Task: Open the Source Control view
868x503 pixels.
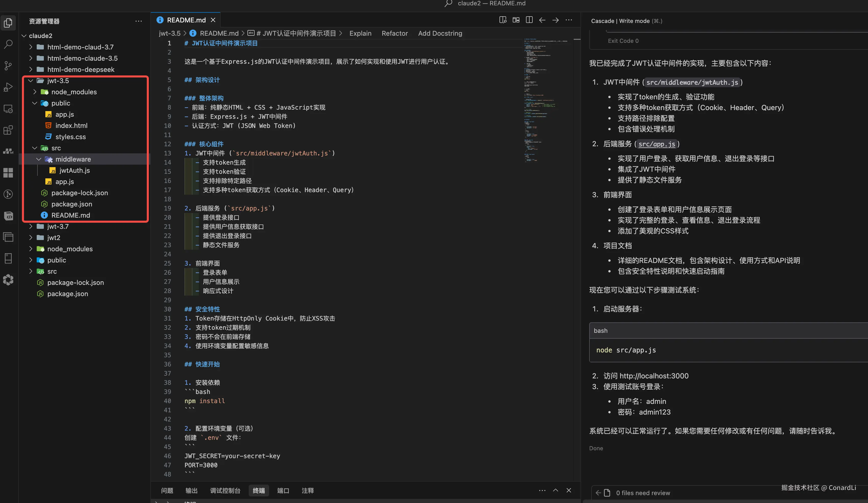Action: 8,65
